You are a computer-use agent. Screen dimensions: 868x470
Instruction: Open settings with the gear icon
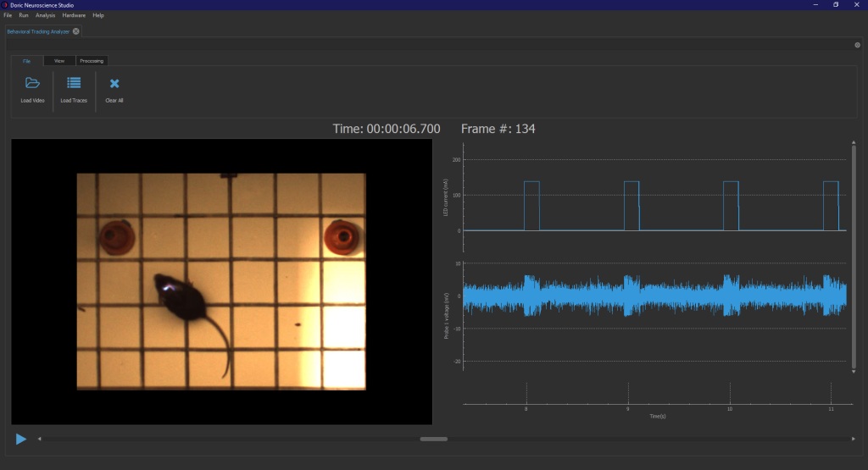point(857,45)
